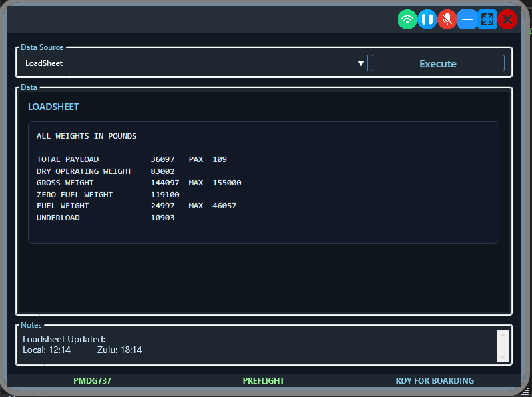Open the LoadSheet data source combo box
Screen dimensions: 532x397
190,63
